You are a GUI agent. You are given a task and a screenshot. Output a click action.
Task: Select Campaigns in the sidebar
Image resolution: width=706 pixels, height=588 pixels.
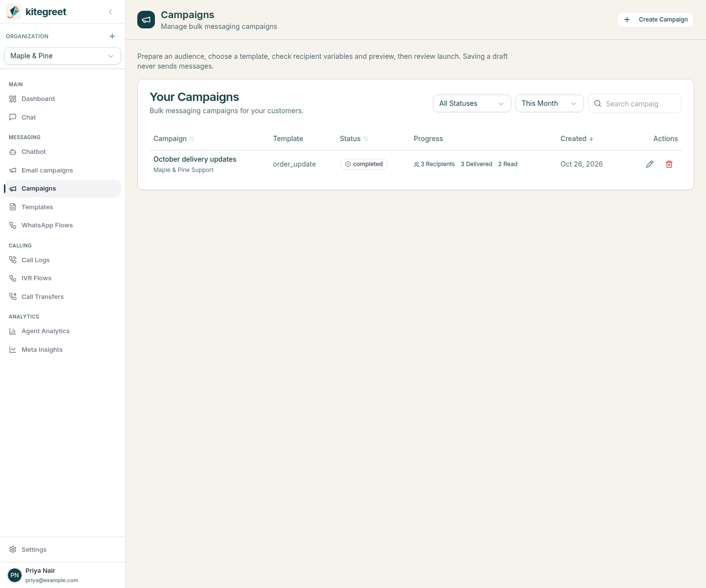point(62,189)
